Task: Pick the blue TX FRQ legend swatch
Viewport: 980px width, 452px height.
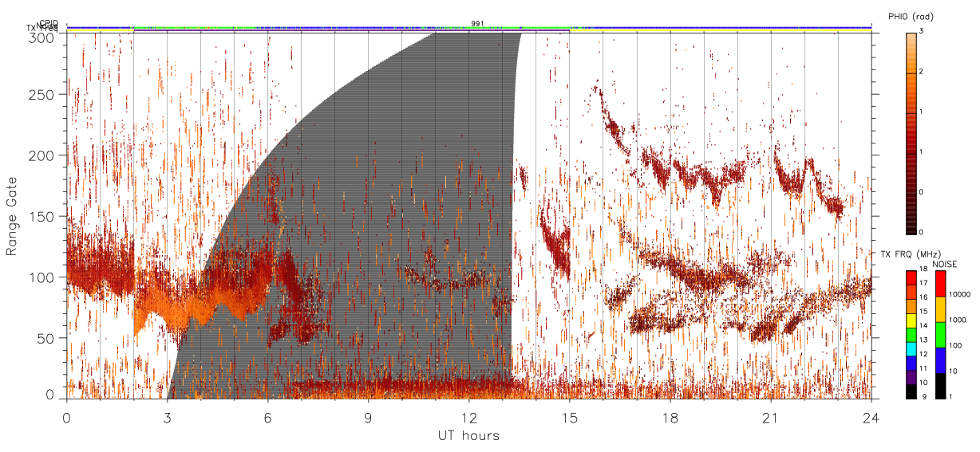Action: pyautogui.click(x=911, y=364)
